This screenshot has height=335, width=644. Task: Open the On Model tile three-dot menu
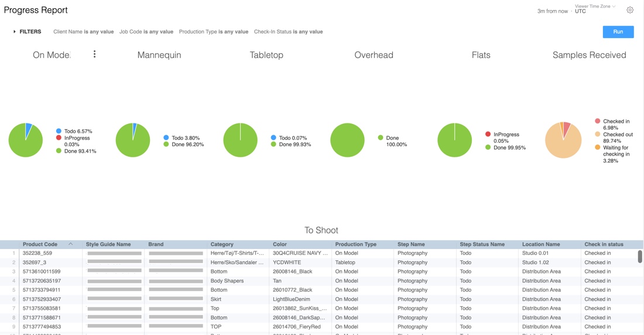tap(94, 54)
